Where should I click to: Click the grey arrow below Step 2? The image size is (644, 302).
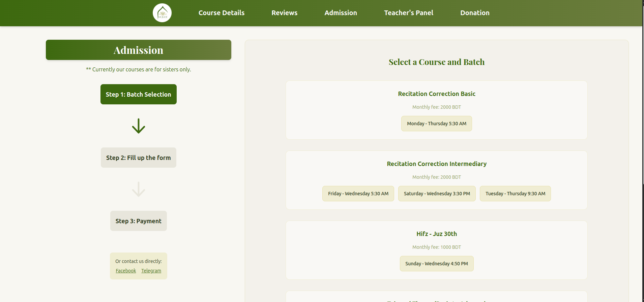click(139, 189)
